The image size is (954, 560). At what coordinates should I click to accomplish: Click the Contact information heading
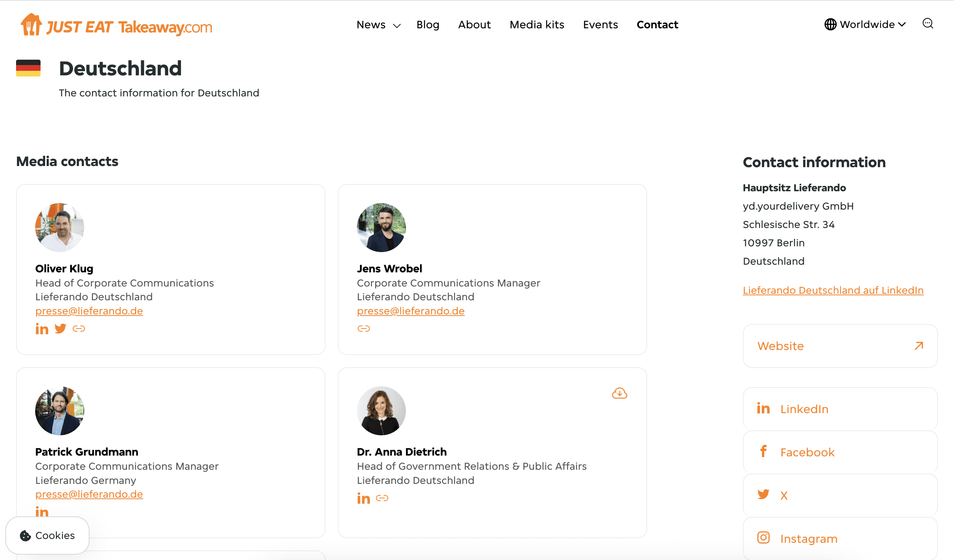click(814, 162)
